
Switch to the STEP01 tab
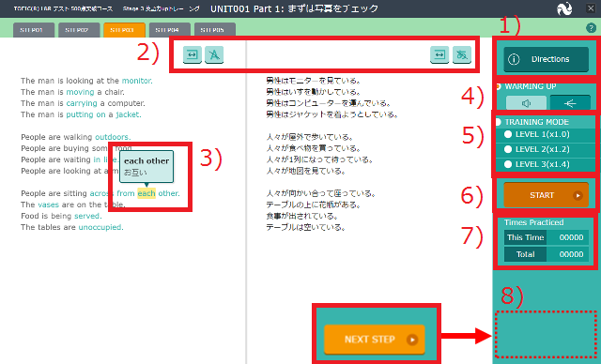34,30
